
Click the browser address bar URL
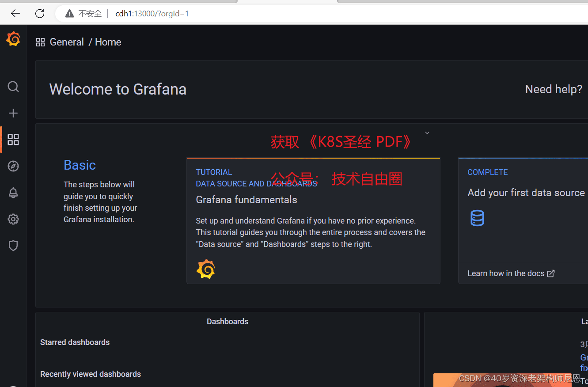152,14
